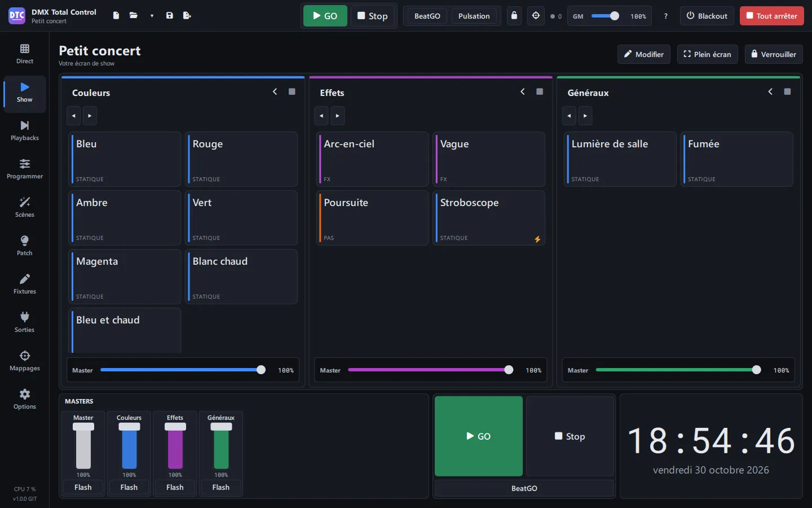Toggle the Arc-en-ciel effect
The image size is (812, 508).
373,159
